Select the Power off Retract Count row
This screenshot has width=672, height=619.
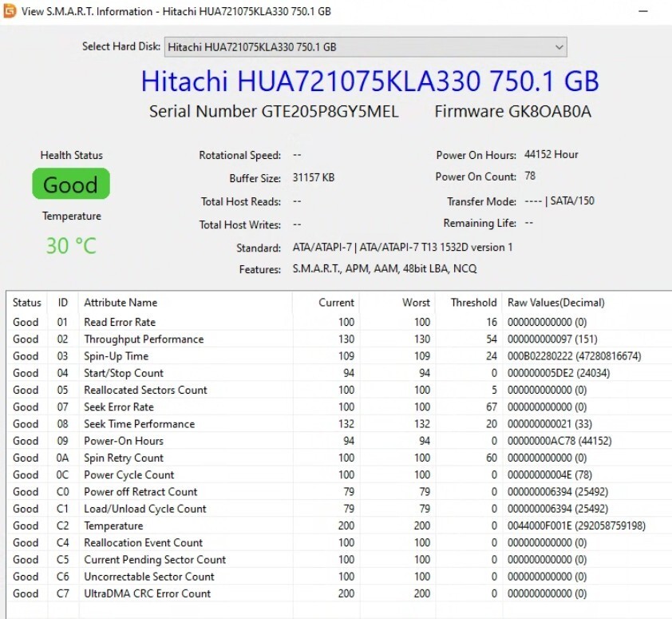pyautogui.click(x=339, y=491)
